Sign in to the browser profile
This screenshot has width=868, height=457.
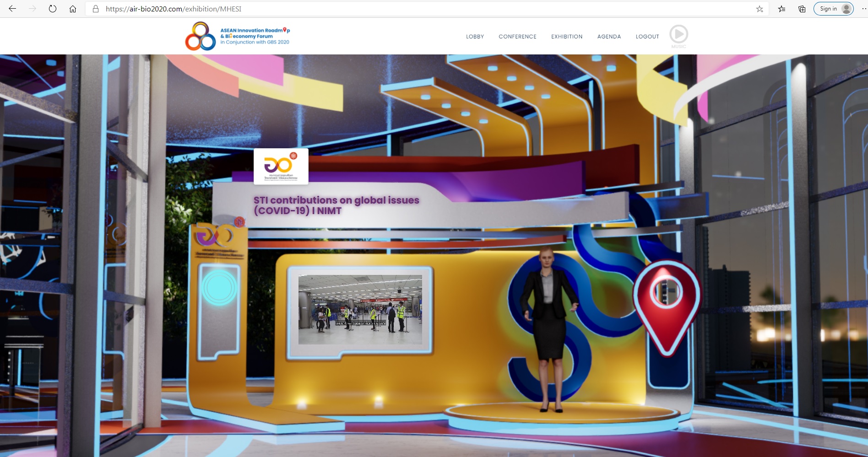(833, 9)
